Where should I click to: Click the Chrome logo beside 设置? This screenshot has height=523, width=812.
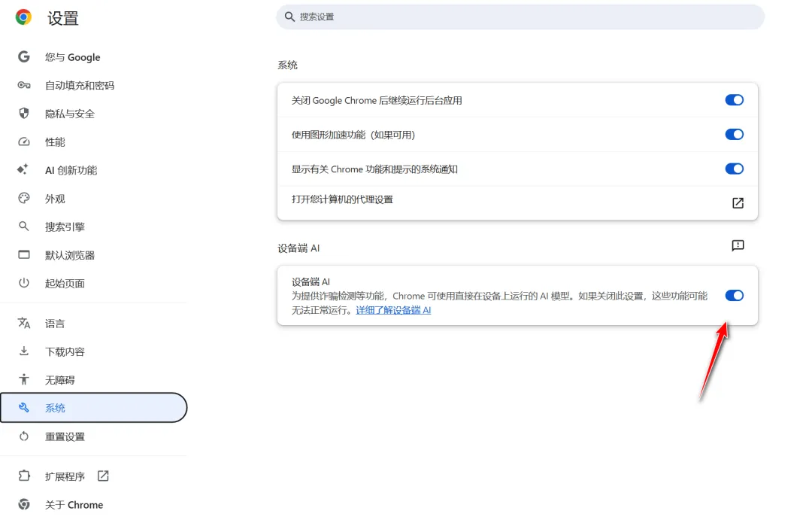coord(23,17)
